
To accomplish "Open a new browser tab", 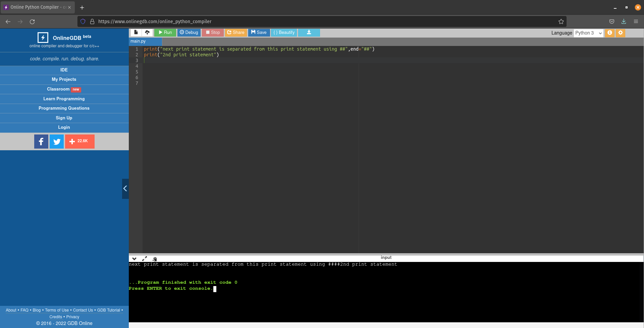I will click(82, 7).
